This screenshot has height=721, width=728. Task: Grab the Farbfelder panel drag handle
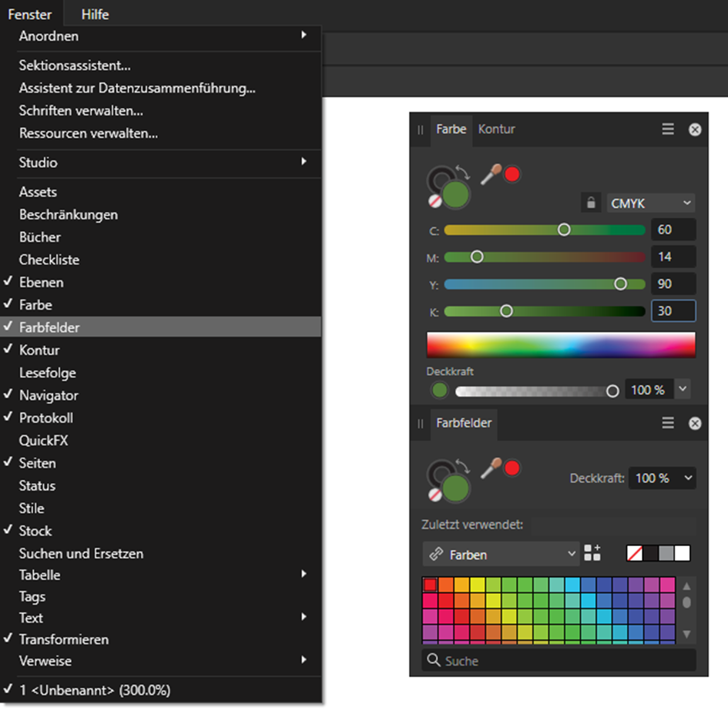tap(420, 424)
